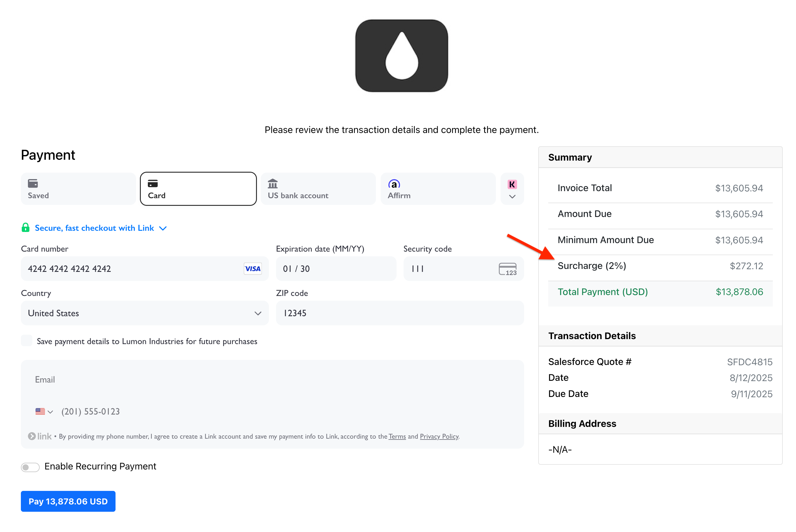
Task: Click the Affirm logo icon
Action: click(x=394, y=184)
